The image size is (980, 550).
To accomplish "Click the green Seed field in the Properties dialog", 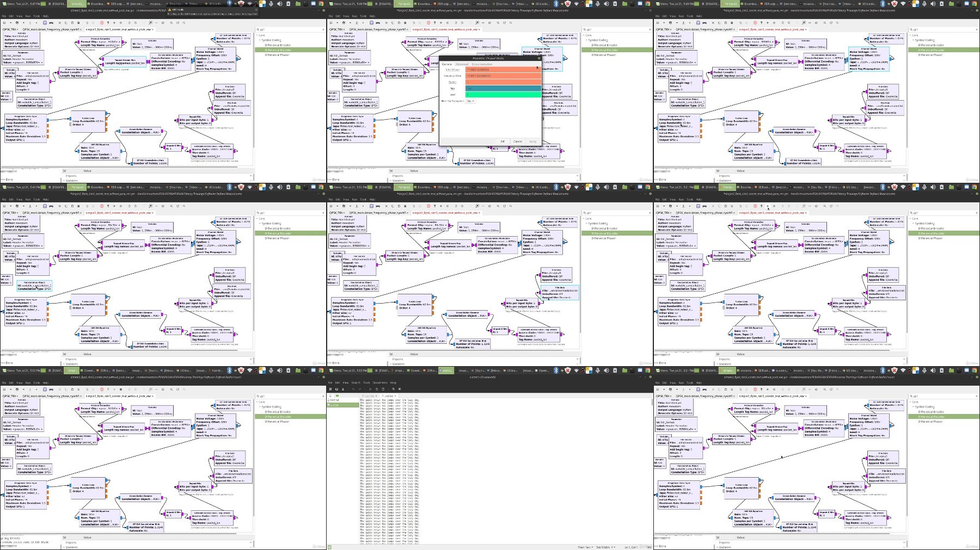I will point(503,95).
